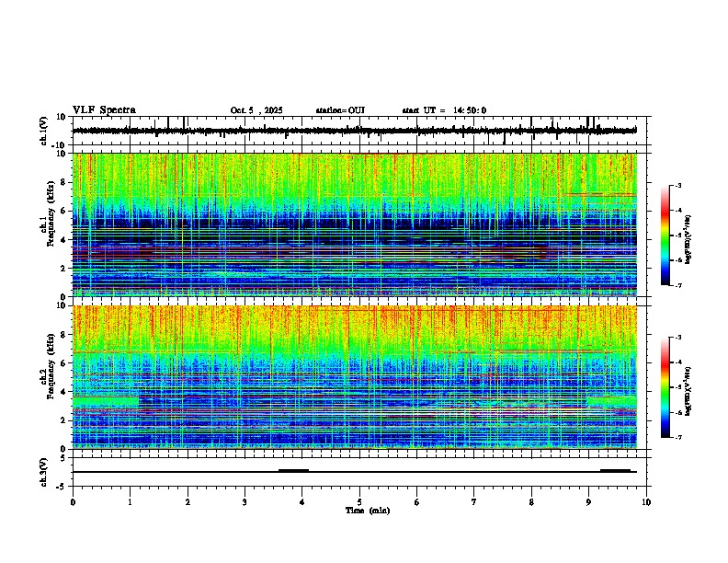Click the "VLF Spectra" title text

pos(104,110)
